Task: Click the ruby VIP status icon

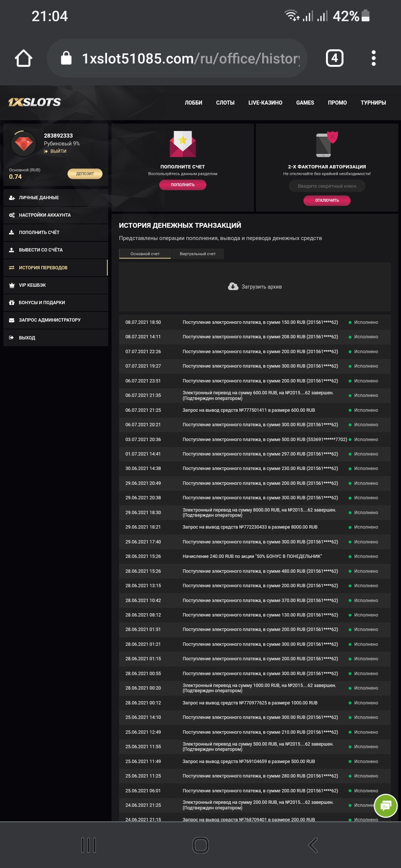Action: tap(24, 144)
